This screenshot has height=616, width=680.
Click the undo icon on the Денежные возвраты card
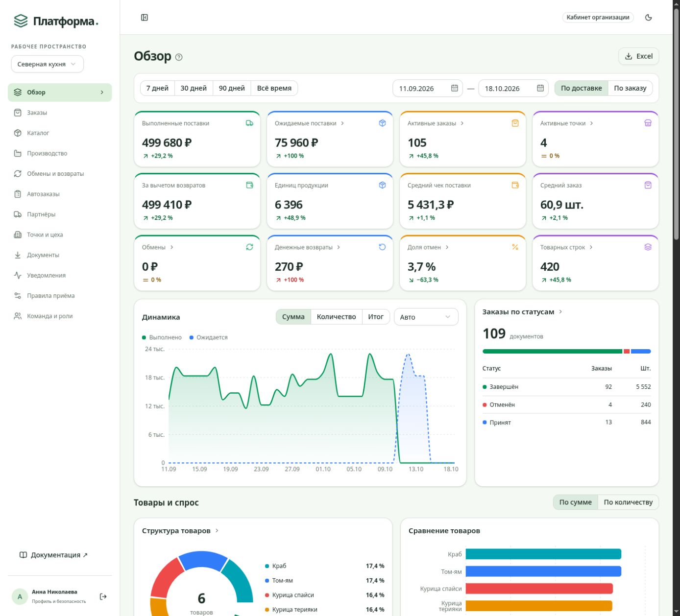point(382,247)
